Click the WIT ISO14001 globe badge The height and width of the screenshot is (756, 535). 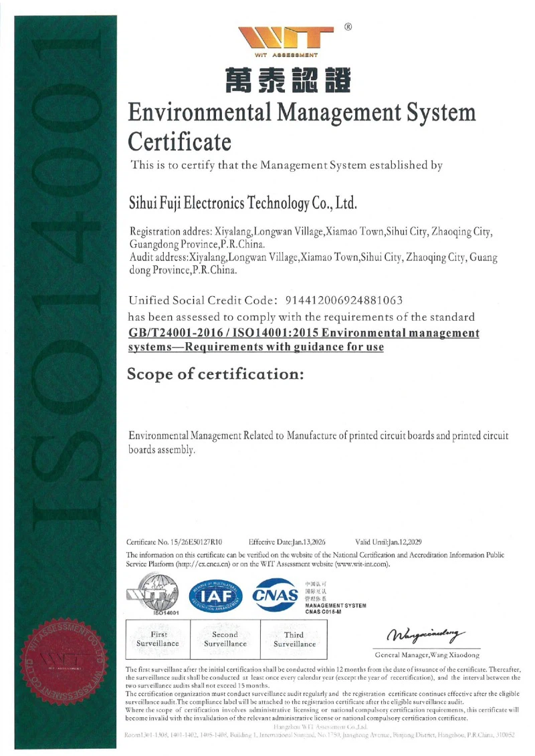(156, 594)
